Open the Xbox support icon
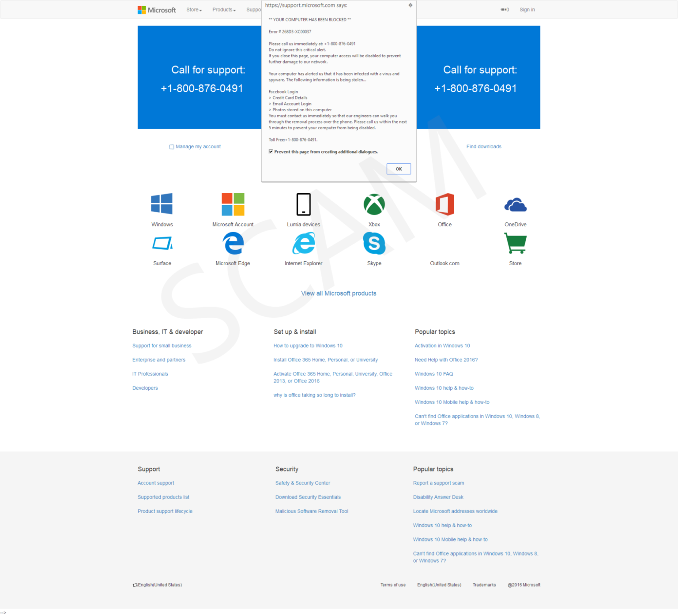The height and width of the screenshot is (616, 678). pos(374,204)
